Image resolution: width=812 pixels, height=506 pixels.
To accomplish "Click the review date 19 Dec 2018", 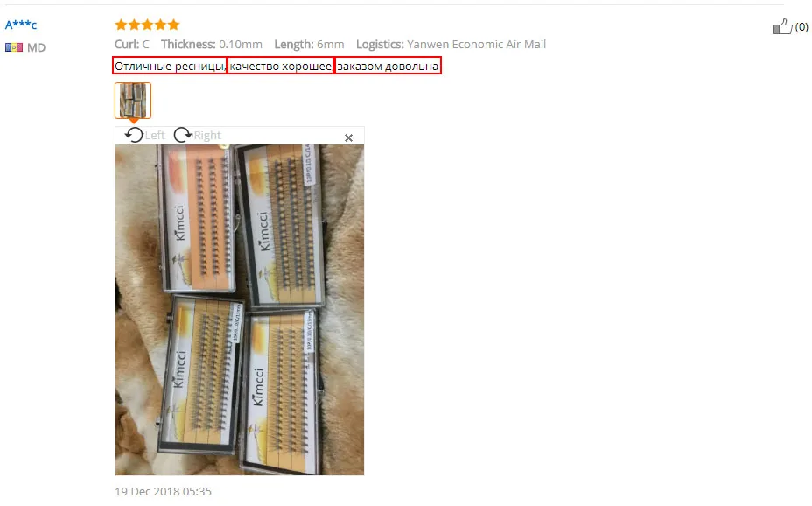I will (163, 491).
